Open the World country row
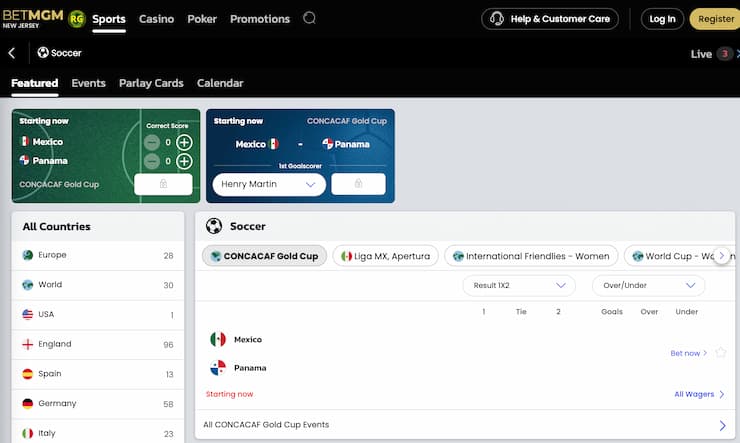 point(98,285)
